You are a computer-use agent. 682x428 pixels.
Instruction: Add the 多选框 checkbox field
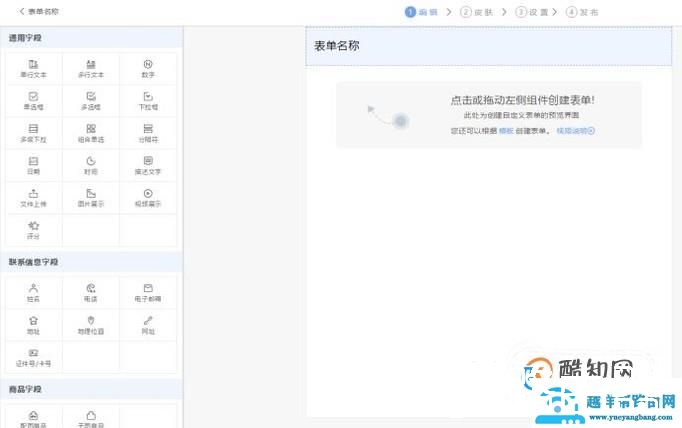point(90,101)
